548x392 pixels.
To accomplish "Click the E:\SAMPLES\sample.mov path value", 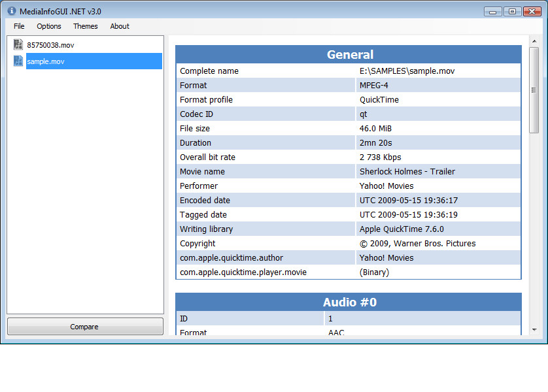I will tap(407, 71).
